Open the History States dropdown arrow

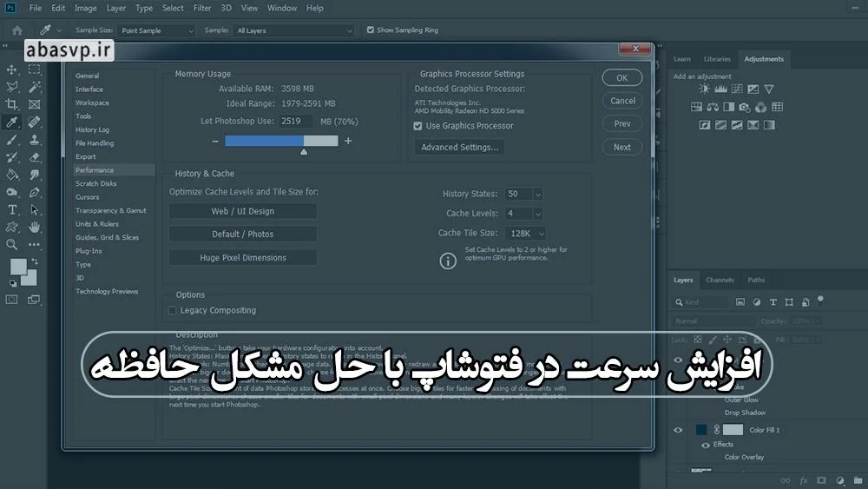pyautogui.click(x=537, y=195)
